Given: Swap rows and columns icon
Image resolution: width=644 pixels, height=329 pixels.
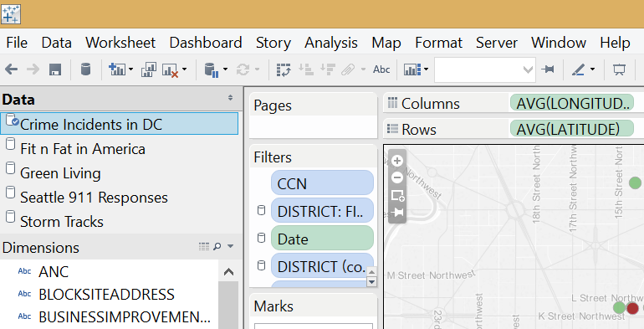Looking at the screenshot, I should coord(284,69).
